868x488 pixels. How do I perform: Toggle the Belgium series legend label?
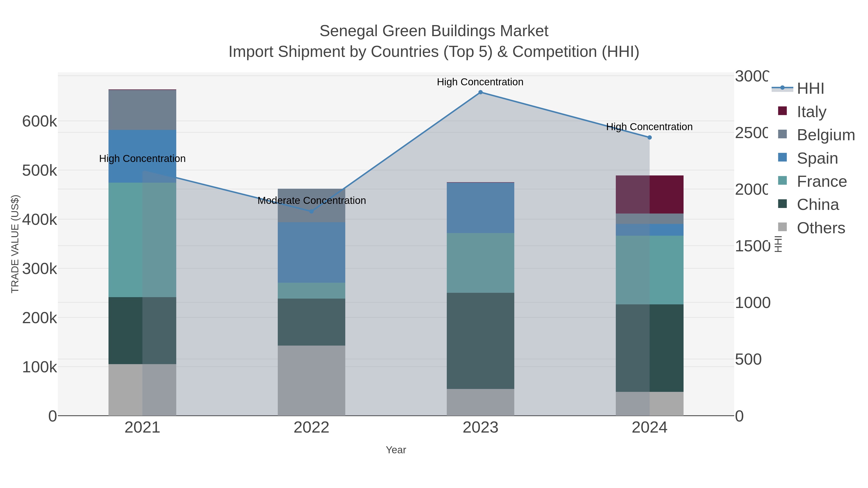(826, 135)
